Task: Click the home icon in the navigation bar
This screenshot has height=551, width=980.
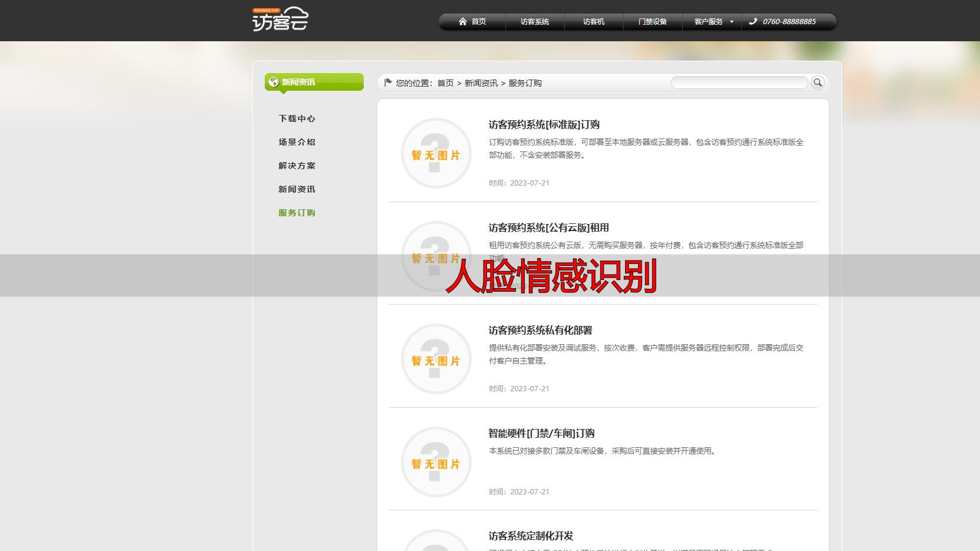Action: [462, 21]
